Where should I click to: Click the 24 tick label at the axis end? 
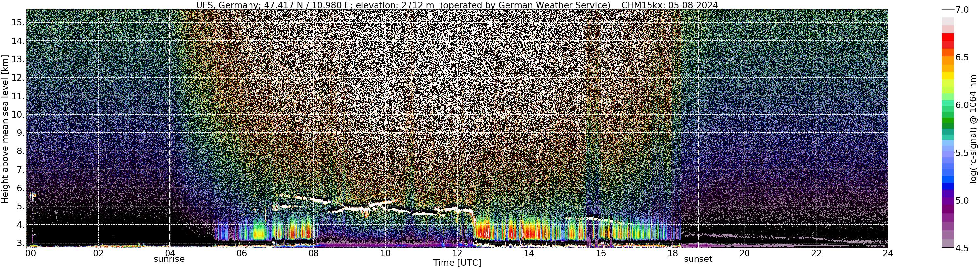point(888,253)
